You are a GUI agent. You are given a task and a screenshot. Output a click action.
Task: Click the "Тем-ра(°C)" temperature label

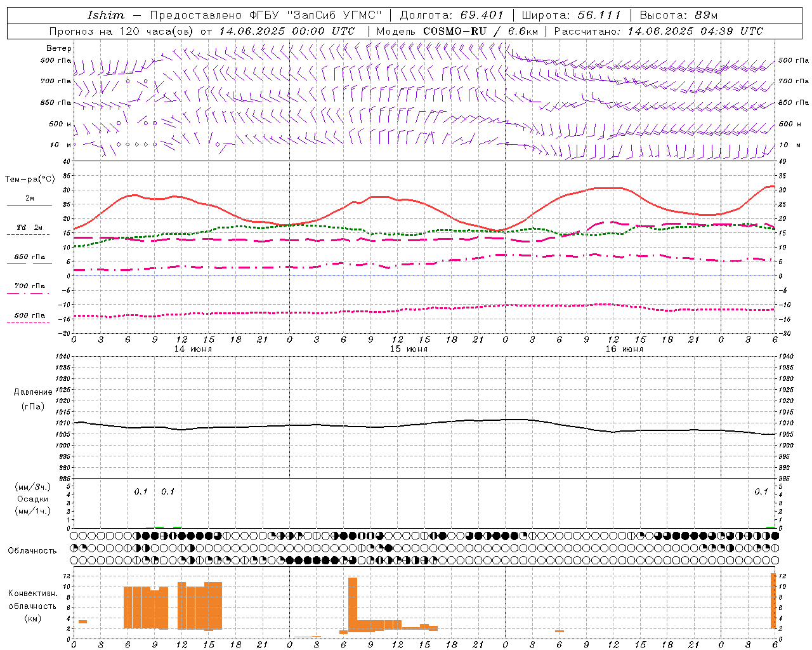pyautogui.click(x=30, y=180)
